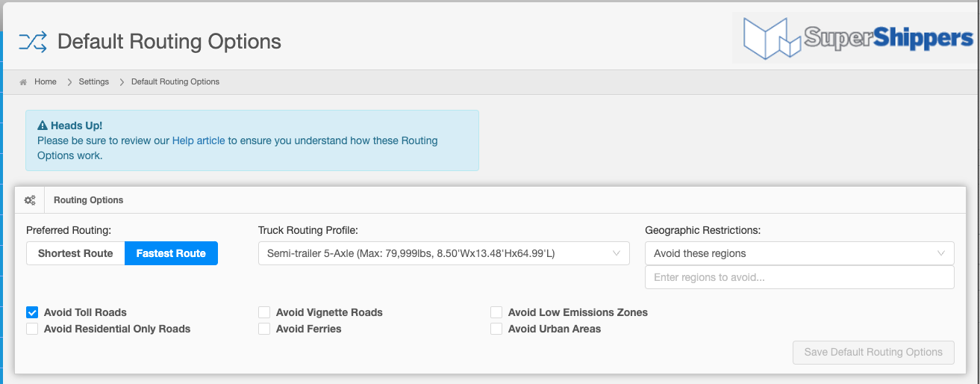Click the home icon in breadcrumb
980x384 pixels.
24,82
